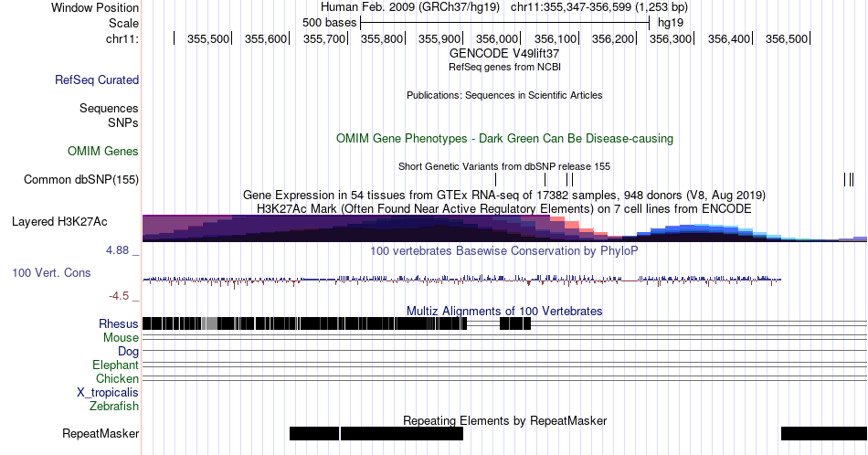
Task: Open RefSeq genes from NCBI title
Action: click(x=504, y=67)
